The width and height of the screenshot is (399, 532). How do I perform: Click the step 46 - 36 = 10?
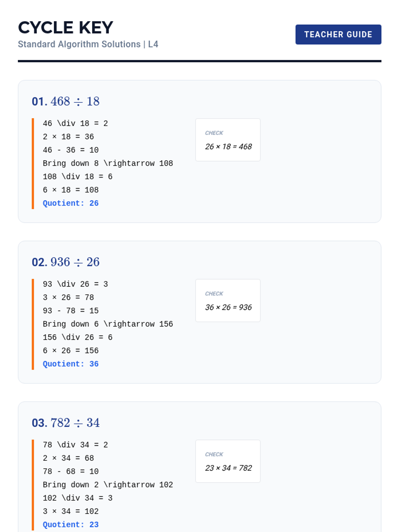point(70,150)
